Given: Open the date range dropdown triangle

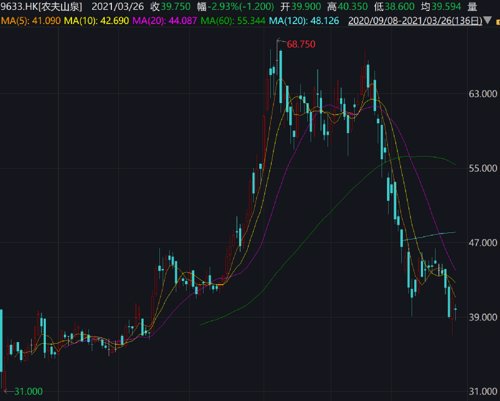Looking at the screenshot, I should (x=487, y=21).
